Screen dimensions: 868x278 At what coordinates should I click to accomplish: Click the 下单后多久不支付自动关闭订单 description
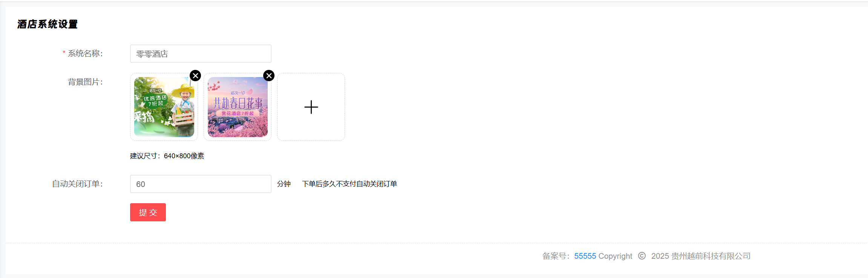click(350, 184)
